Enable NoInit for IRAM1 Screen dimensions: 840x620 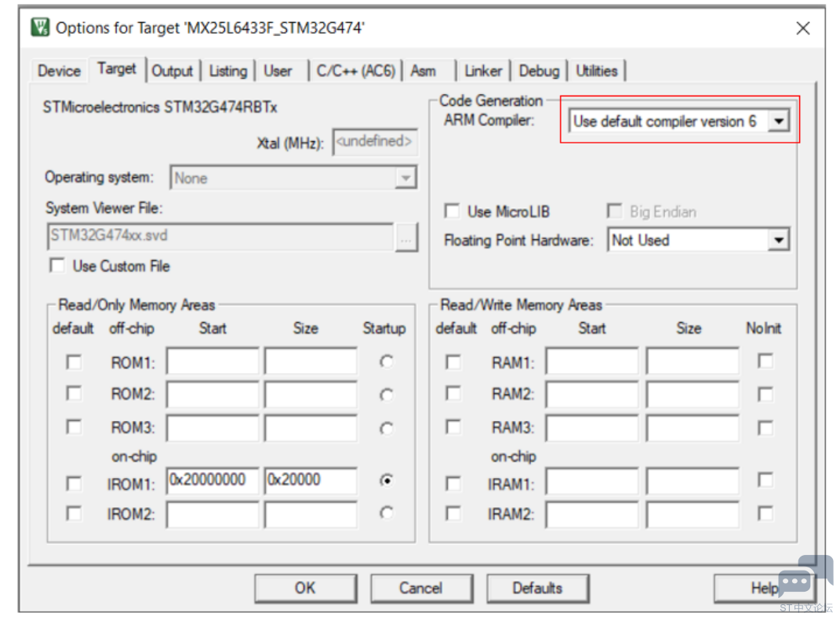(x=765, y=480)
